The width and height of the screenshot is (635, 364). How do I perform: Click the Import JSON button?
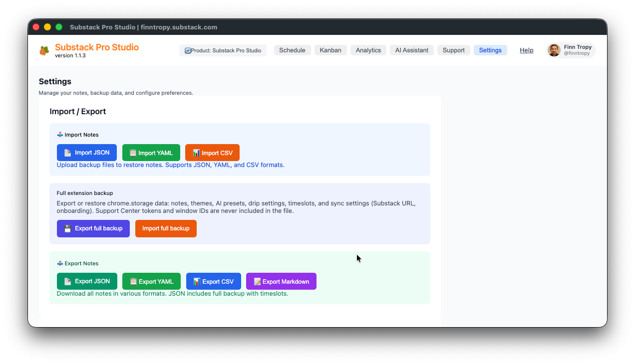point(87,153)
